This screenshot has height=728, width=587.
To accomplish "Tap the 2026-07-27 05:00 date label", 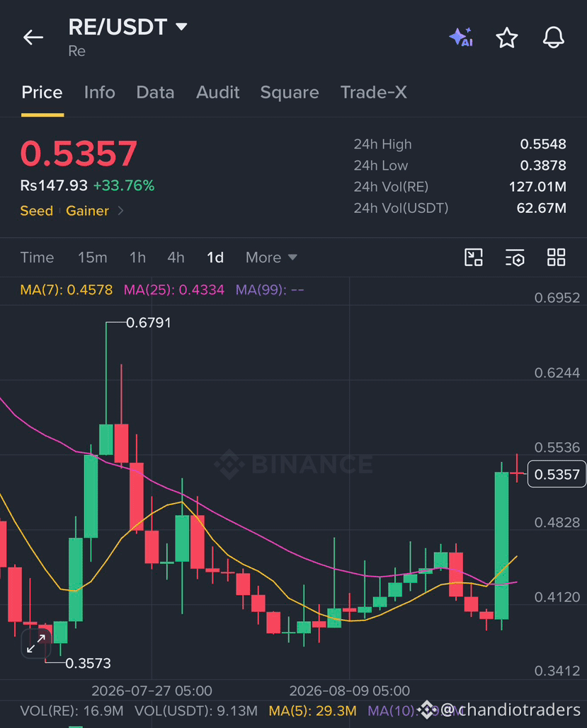I will click(152, 691).
